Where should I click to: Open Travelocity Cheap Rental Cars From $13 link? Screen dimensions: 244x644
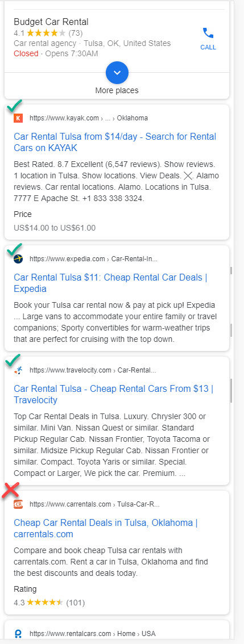click(x=114, y=394)
